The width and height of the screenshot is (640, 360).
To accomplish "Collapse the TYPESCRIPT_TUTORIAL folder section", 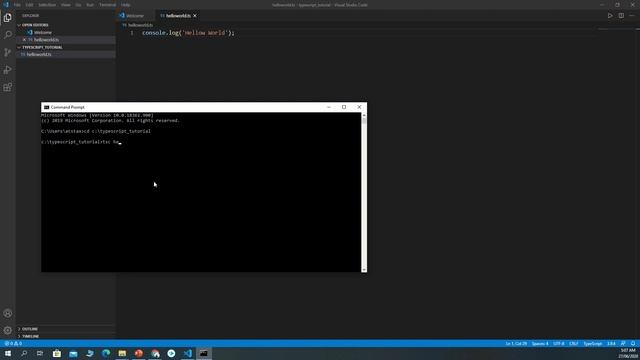I will click(x=41, y=47).
